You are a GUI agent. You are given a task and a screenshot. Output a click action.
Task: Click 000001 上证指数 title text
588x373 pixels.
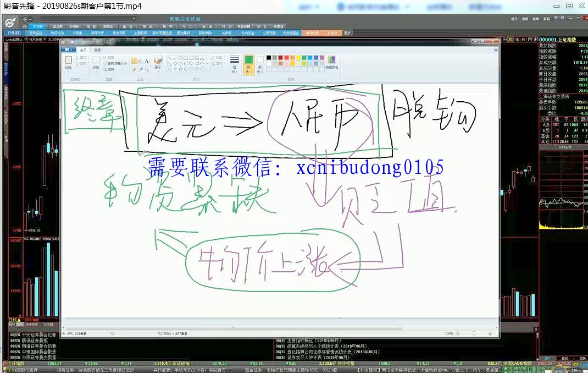click(558, 40)
